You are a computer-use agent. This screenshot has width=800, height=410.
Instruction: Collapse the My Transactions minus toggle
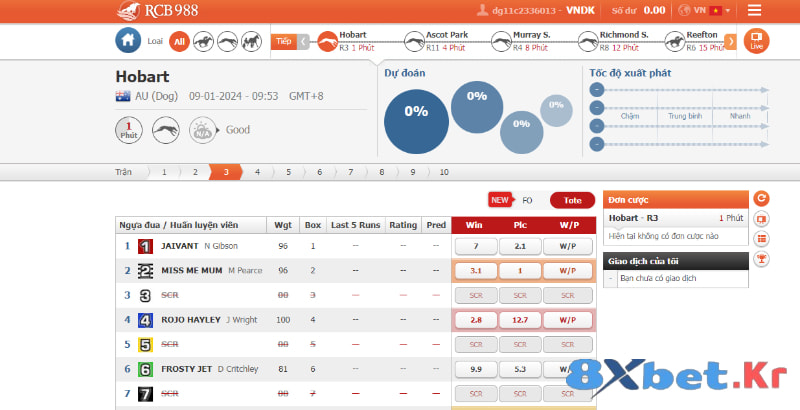pyautogui.click(x=610, y=281)
